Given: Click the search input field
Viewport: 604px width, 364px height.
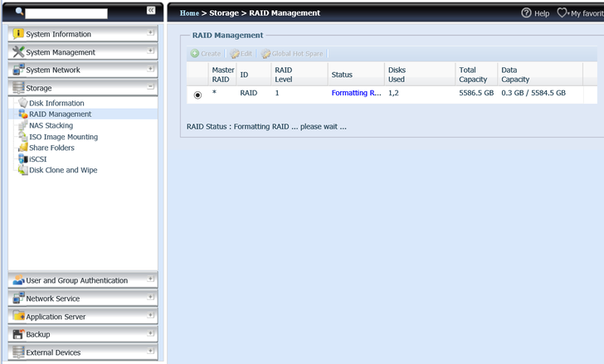Looking at the screenshot, I should click(66, 13).
